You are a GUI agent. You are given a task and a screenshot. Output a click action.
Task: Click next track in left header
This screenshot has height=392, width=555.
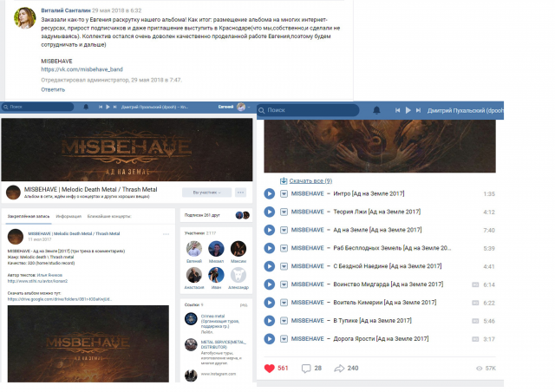114,107
